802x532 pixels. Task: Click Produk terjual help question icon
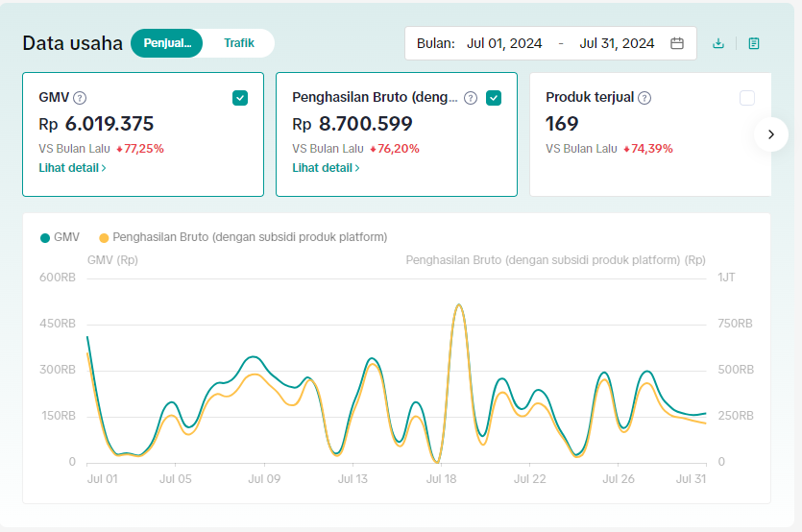644,98
